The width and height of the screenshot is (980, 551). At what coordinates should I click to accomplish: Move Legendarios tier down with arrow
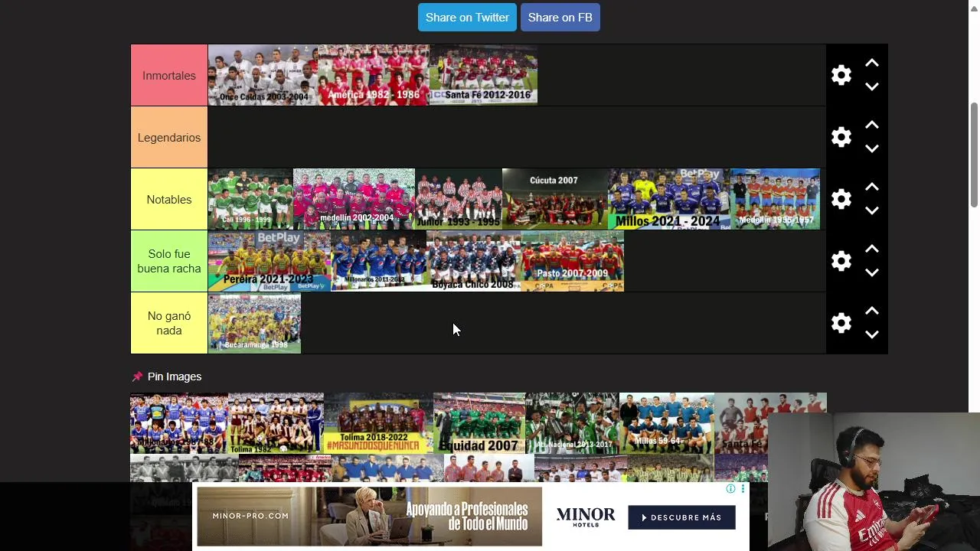(x=871, y=148)
